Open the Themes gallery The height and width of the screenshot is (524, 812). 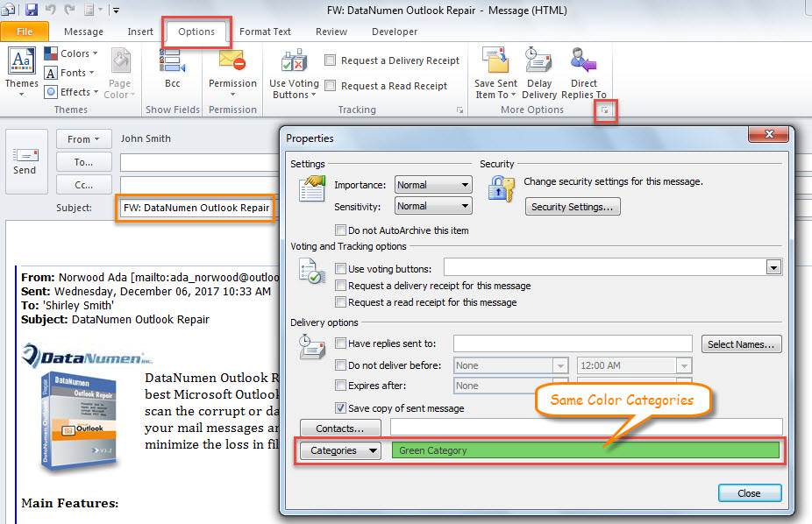click(x=21, y=72)
